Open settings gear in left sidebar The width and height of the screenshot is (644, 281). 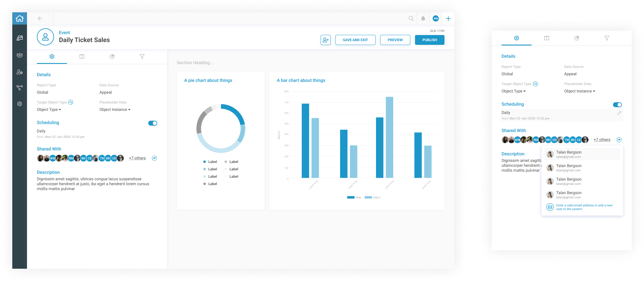(x=20, y=104)
